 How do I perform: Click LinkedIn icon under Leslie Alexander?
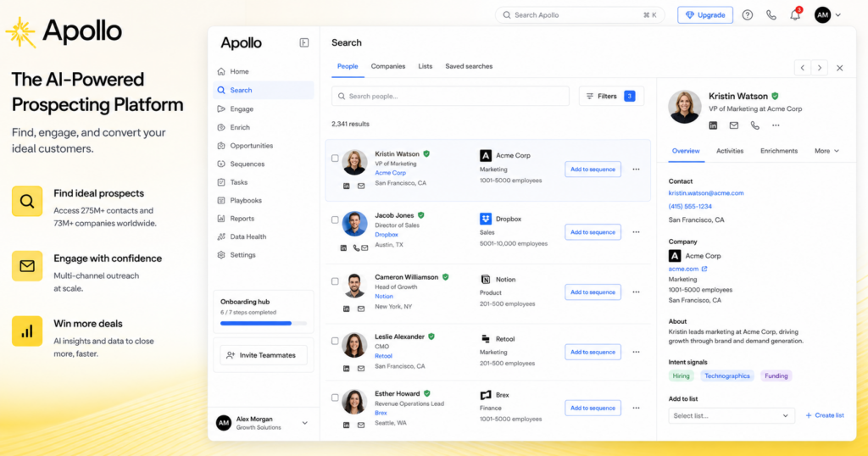346,369
